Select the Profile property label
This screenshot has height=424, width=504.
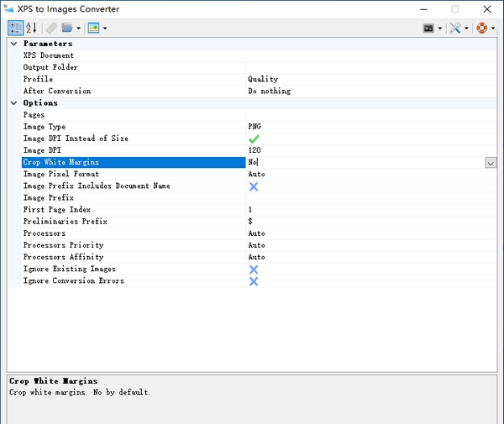tap(38, 79)
